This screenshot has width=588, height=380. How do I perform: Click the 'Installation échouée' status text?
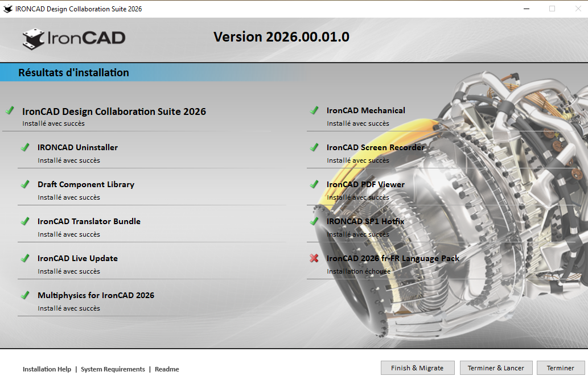pyautogui.click(x=359, y=271)
